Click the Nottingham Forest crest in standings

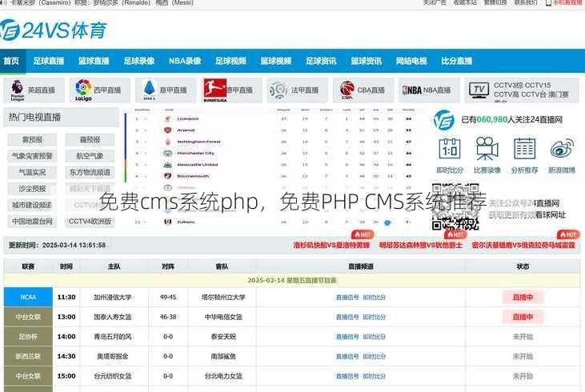pyautogui.click(x=167, y=142)
